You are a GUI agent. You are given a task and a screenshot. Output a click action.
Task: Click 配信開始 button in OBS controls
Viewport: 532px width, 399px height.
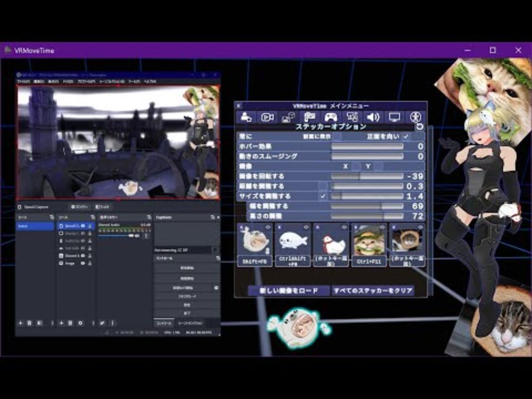click(187, 268)
